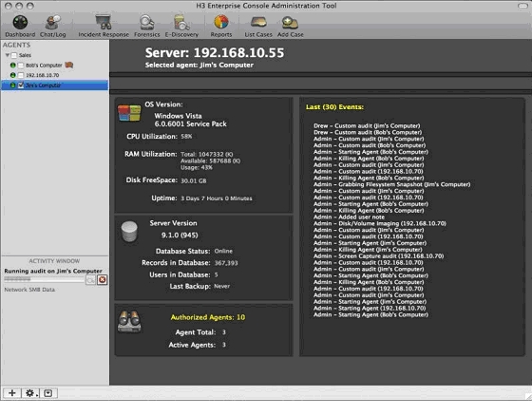Click the 'Network SMB Data' status text
The width and height of the screenshot is (532, 415).
29,290
